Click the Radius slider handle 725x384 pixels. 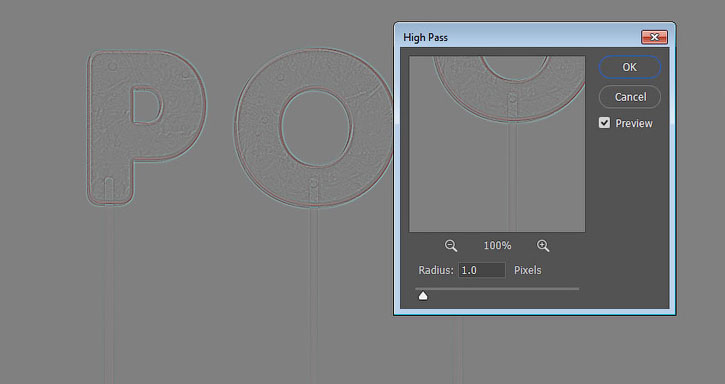(x=423, y=296)
